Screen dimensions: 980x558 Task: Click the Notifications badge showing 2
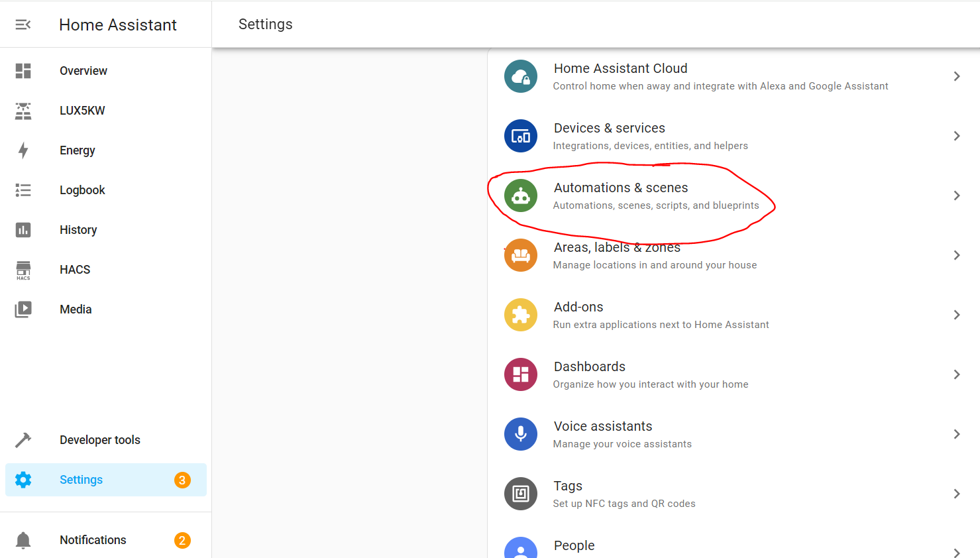pyautogui.click(x=182, y=540)
